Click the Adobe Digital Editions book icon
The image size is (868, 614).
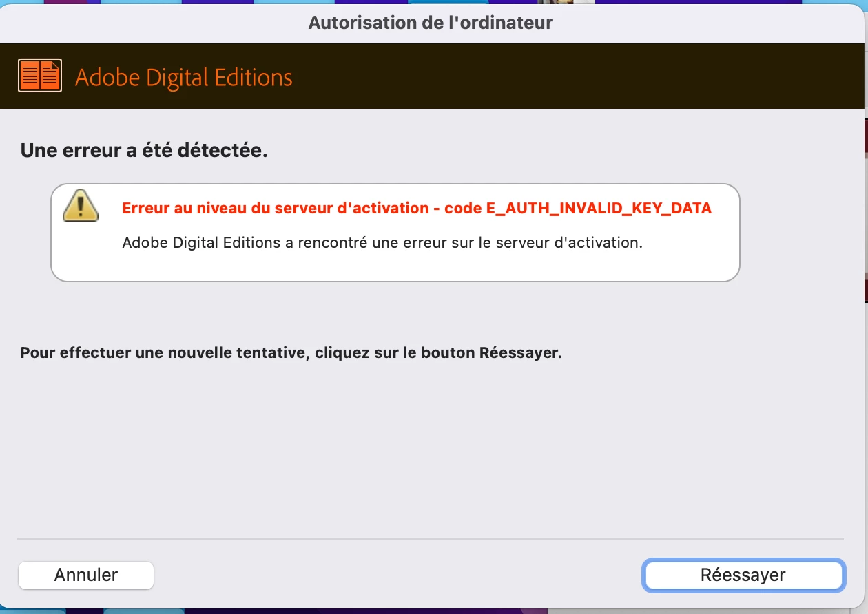(40, 76)
